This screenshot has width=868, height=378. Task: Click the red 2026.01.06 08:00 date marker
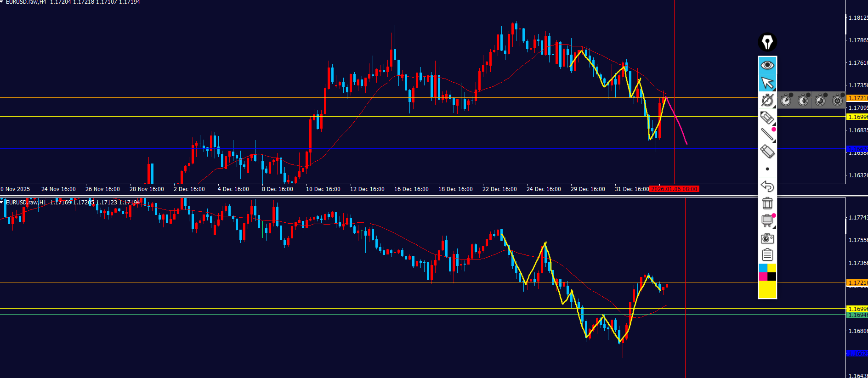coord(674,189)
